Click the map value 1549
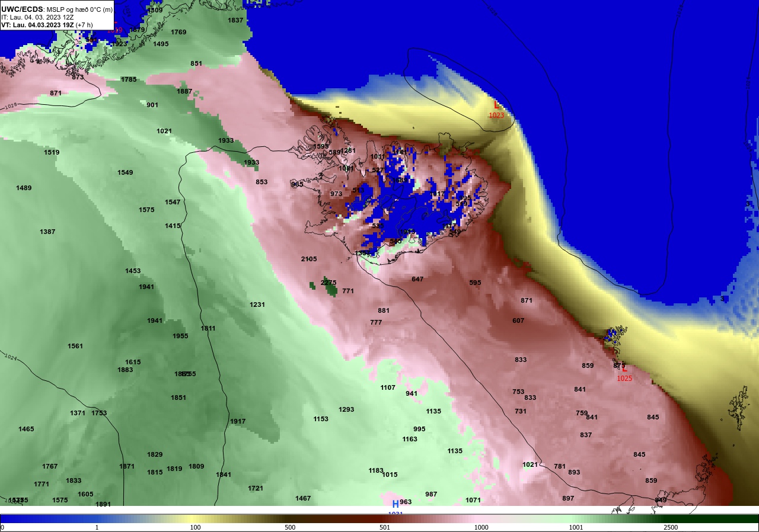The width and height of the screenshot is (759, 532). (125, 172)
